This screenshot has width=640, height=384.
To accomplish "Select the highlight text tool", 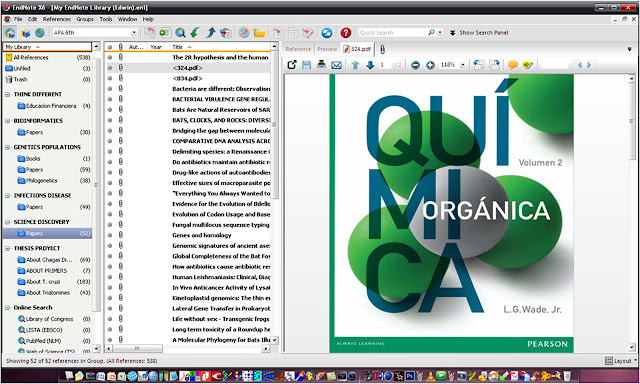I will click(528, 65).
